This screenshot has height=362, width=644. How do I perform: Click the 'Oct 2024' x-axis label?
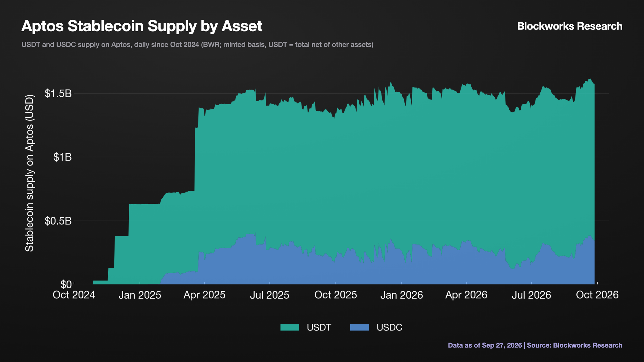[74, 295]
